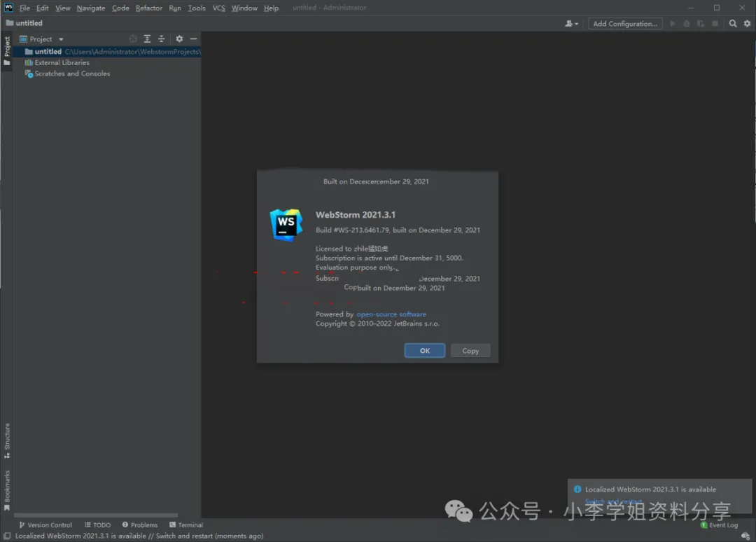This screenshot has width=756, height=542.
Task: Open the Run menu
Action: 175,8
